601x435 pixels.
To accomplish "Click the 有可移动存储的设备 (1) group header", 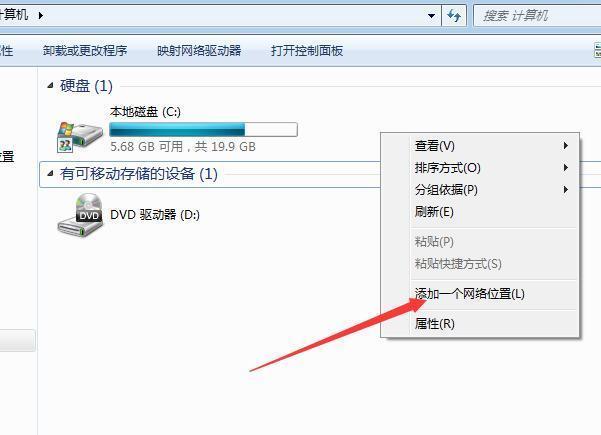I will 139,174.
